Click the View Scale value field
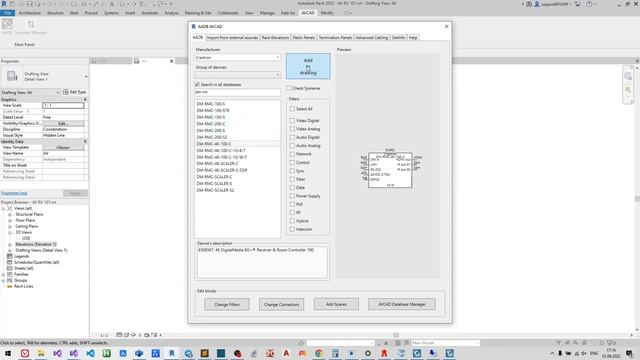640x360 pixels. (x=63, y=105)
